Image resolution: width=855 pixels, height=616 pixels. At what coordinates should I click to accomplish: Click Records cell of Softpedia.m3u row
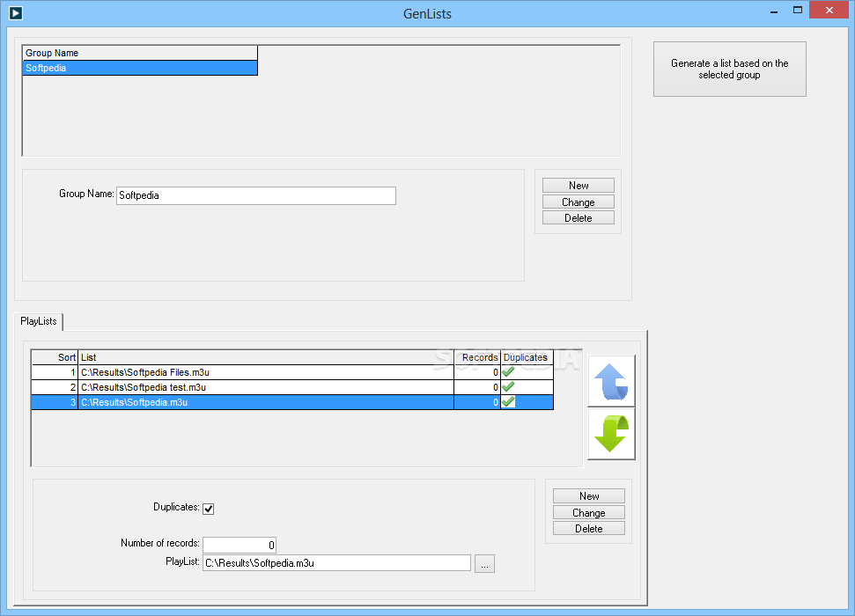click(477, 402)
